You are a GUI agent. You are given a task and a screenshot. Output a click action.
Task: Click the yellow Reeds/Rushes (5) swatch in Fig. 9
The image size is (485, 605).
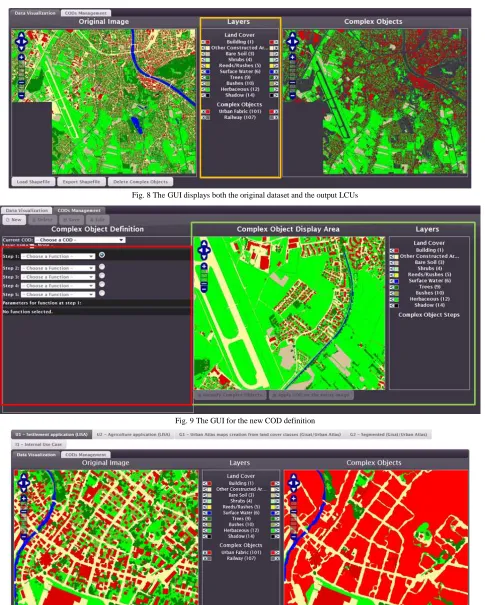(x=396, y=275)
